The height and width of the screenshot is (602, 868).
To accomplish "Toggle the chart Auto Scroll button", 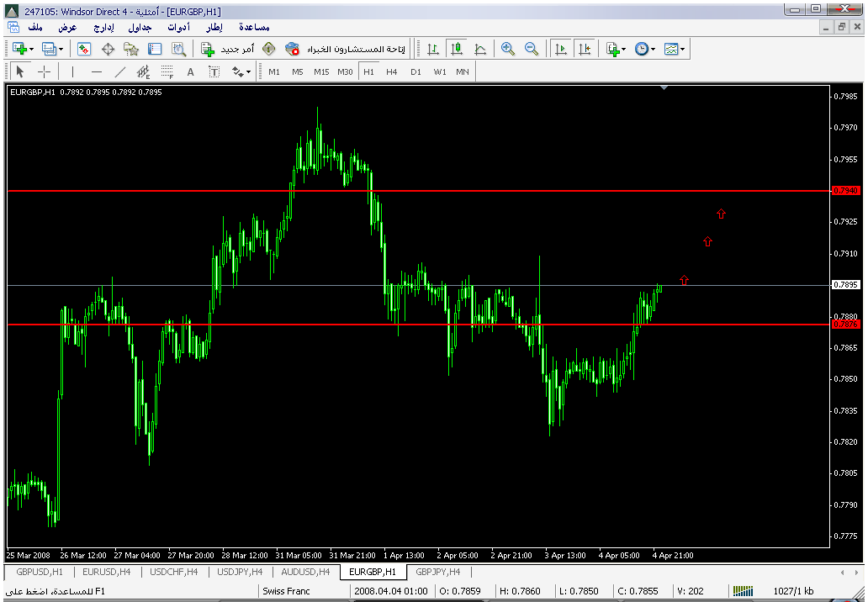I will (x=560, y=50).
